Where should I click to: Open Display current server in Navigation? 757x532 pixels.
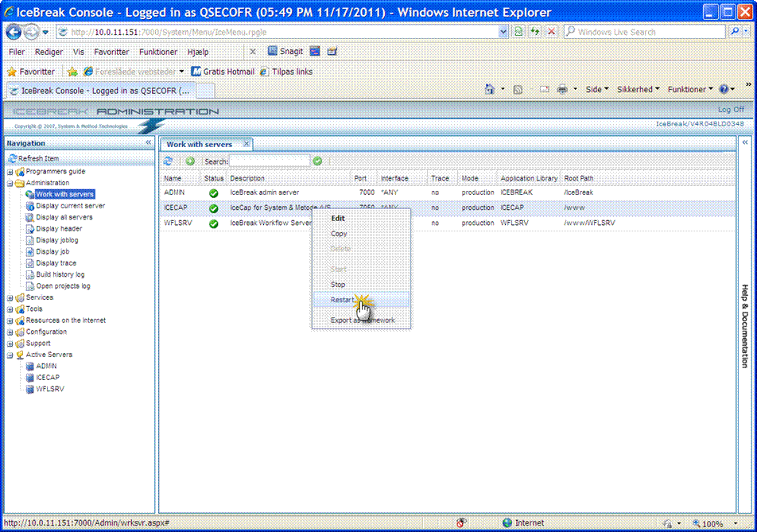tap(71, 206)
